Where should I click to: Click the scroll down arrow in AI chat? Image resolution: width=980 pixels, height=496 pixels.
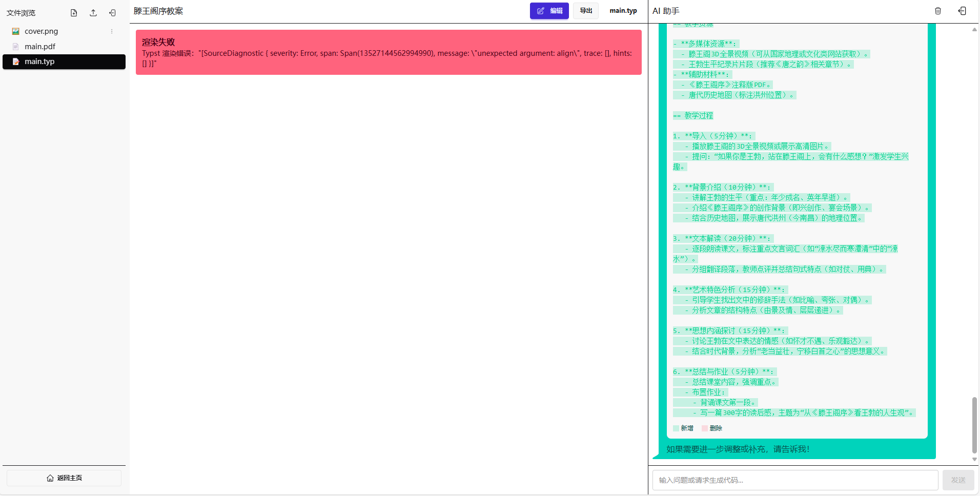(974, 459)
